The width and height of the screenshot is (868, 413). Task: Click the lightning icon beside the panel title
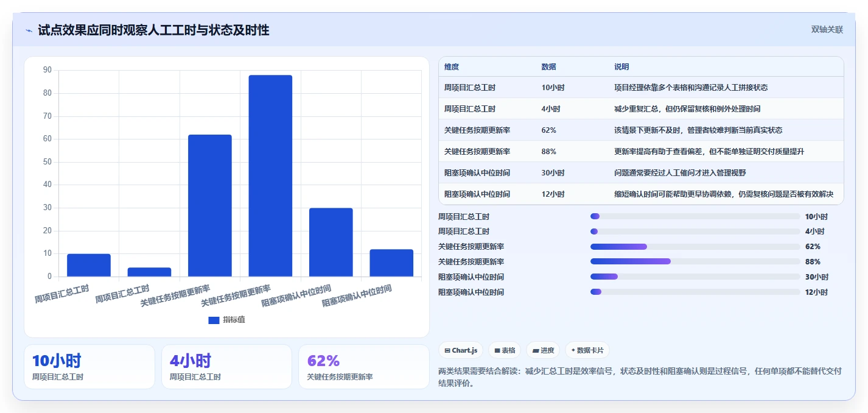point(29,30)
